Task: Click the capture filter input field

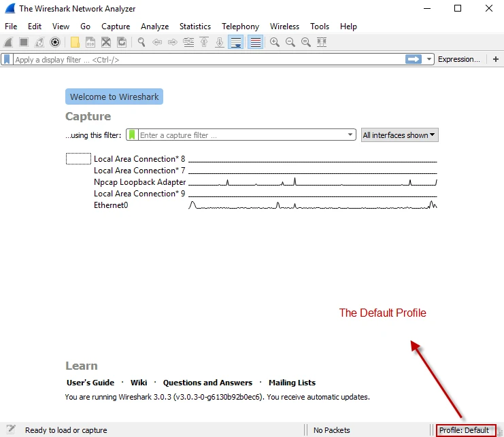Action: 243,135
